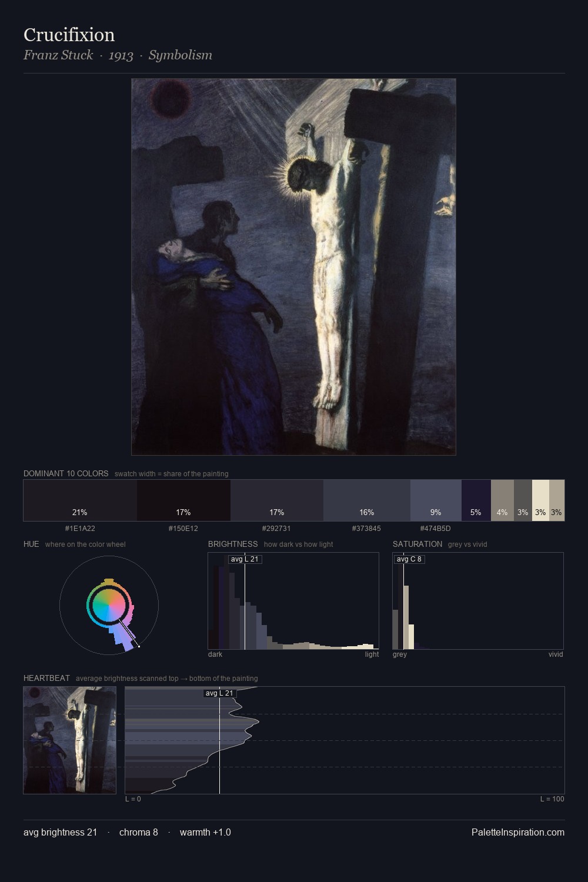588x882 pixels.
Task: Click the 'light' axis label
Action: coord(372,654)
